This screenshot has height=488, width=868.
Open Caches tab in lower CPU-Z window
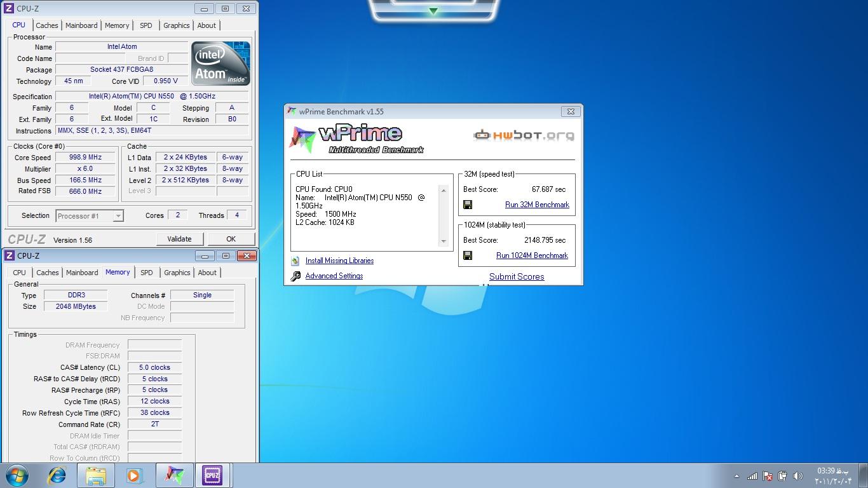pyautogui.click(x=48, y=273)
